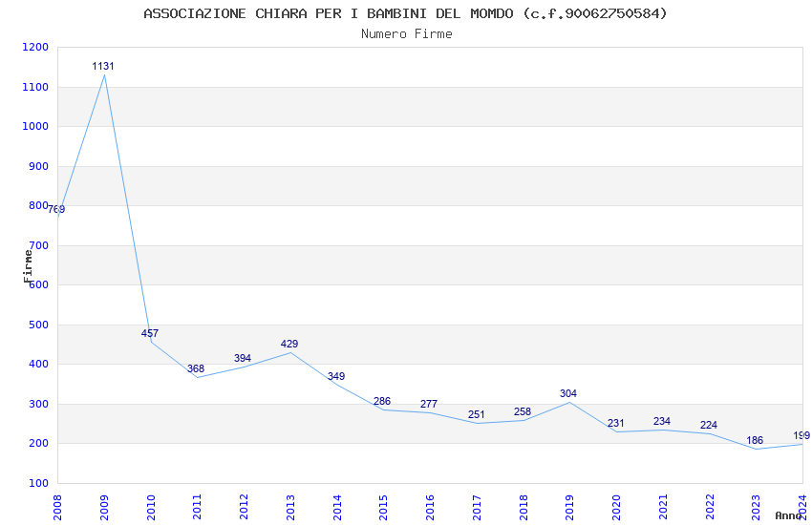
Task: Click the y-axis value 1000
Action: point(35,126)
